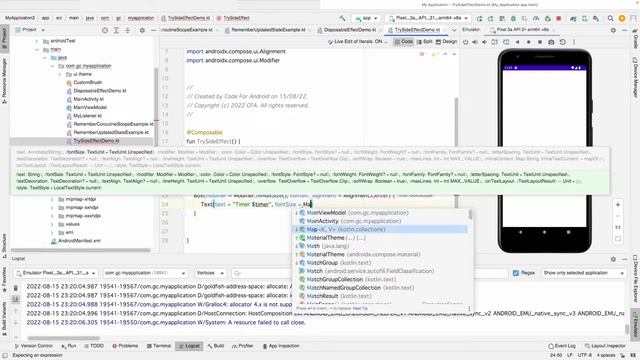Image resolution: width=640 pixels, height=360 pixels.
Task: Open Emulator panel settings gear
Action: pyautogui.click(x=613, y=30)
